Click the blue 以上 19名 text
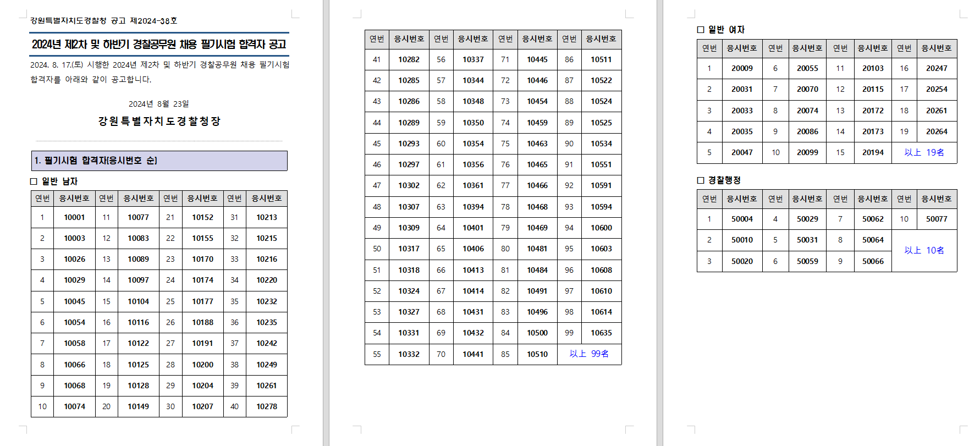The height and width of the screenshot is (446, 980). point(924,152)
